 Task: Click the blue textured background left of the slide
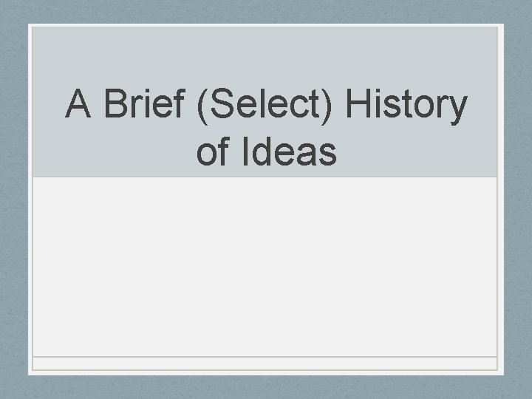[x=13, y=199]
